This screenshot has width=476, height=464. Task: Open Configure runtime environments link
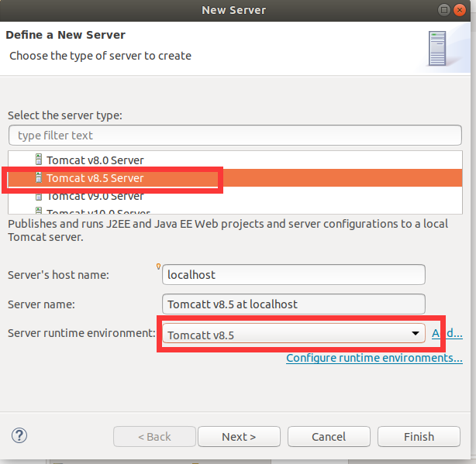374,358
